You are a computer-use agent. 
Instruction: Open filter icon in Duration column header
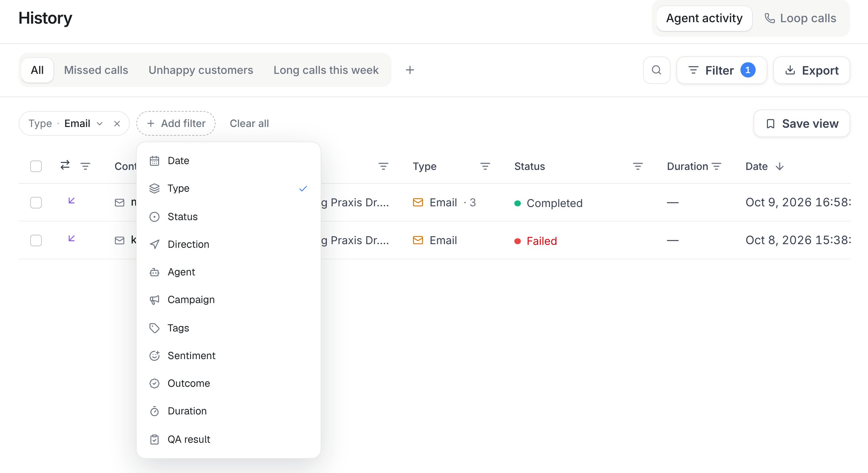(716, 166)
